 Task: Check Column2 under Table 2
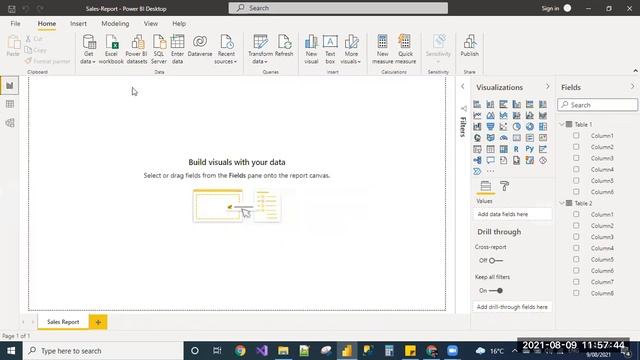tap(576, 225)
